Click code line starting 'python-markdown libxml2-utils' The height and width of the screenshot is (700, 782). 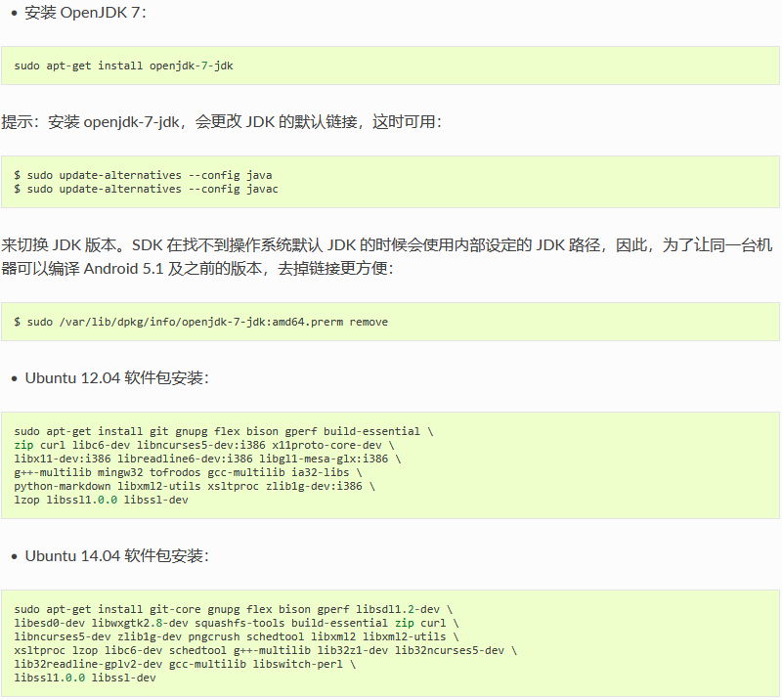(x=195, y=486)
